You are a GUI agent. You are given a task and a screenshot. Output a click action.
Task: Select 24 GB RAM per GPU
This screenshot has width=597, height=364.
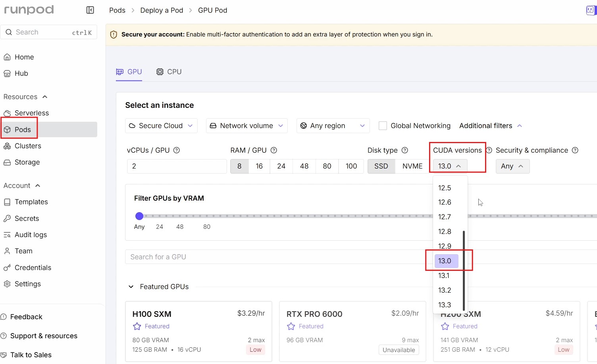click(x=281, y=166)
